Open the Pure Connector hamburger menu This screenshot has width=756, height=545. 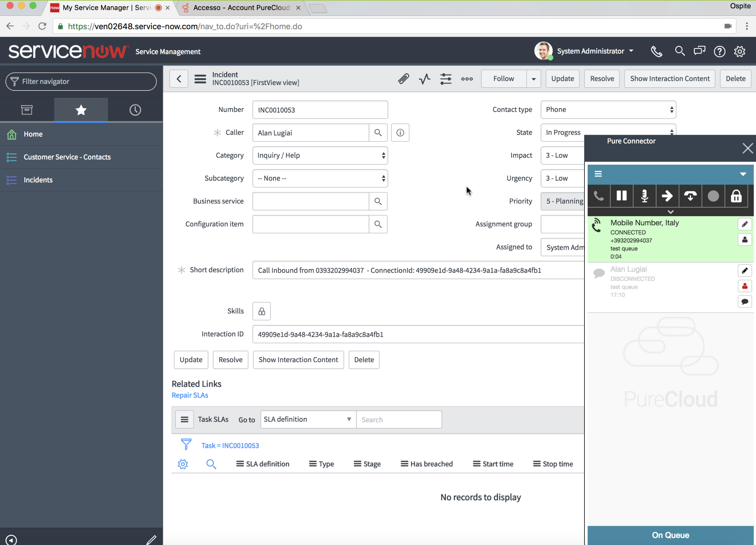598,174
